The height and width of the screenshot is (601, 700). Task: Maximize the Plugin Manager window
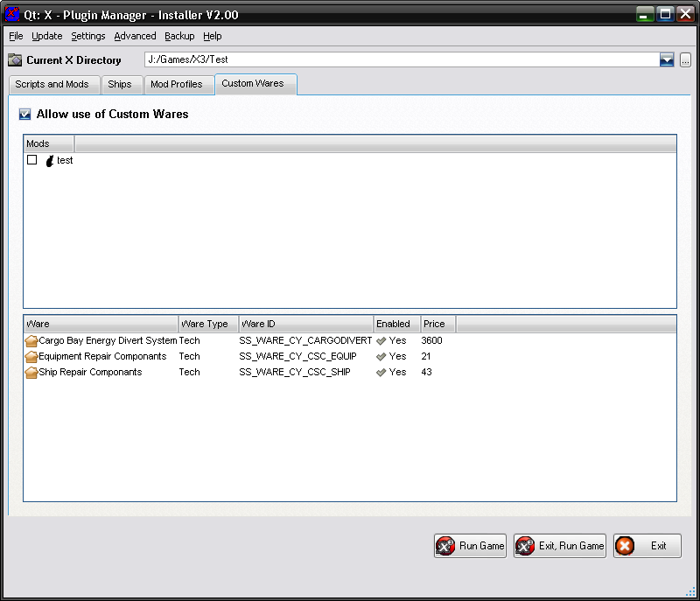665,14
